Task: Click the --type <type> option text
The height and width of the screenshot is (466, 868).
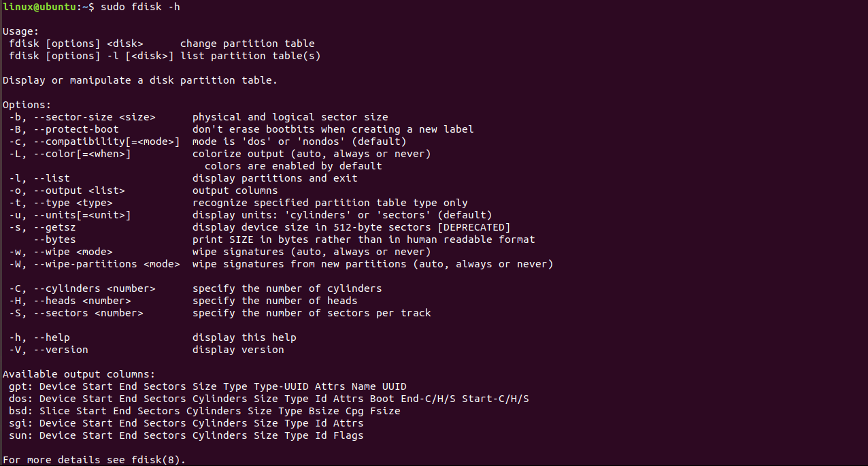Action: [73, 203]
